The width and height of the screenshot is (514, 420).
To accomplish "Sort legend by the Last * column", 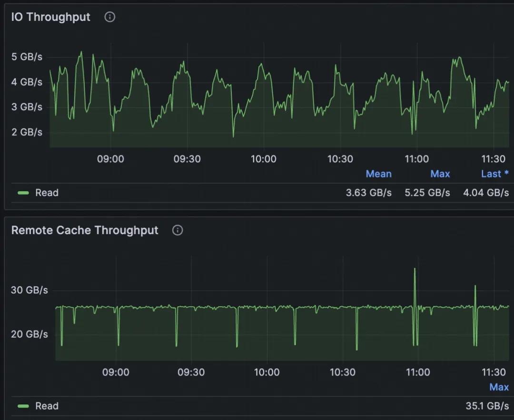I will coord(494,174).
